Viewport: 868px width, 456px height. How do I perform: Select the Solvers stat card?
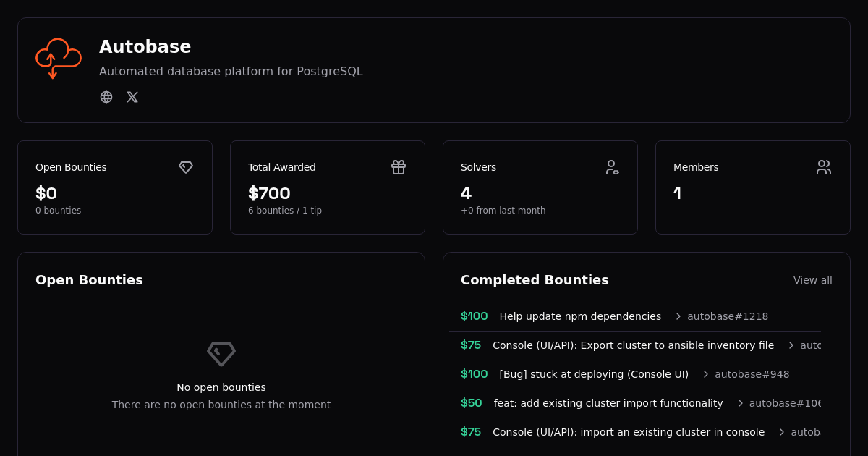(x=540, y=187)
